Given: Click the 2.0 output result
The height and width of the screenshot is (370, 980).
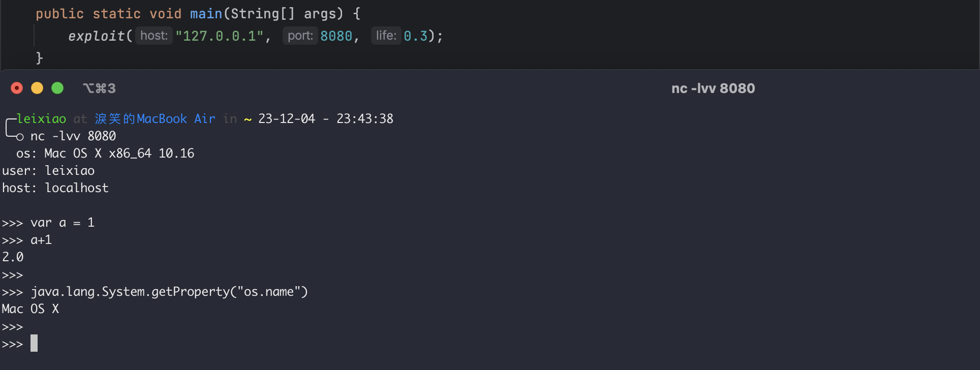Looking at the screenshot, I should click(x=13, y=257).
